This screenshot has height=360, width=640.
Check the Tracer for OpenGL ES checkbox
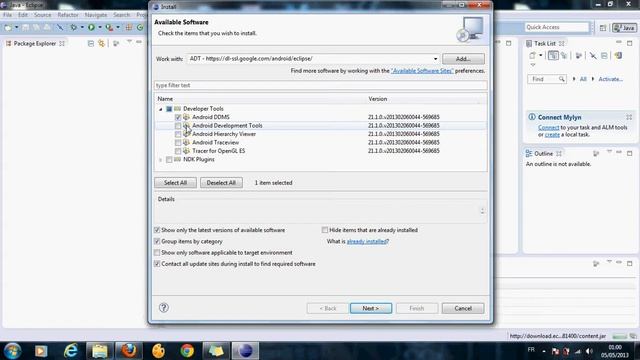pos(178,151)
